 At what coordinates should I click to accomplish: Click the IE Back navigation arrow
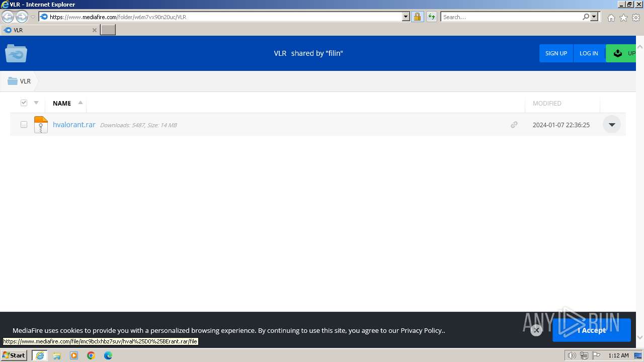tap(8, 17)
